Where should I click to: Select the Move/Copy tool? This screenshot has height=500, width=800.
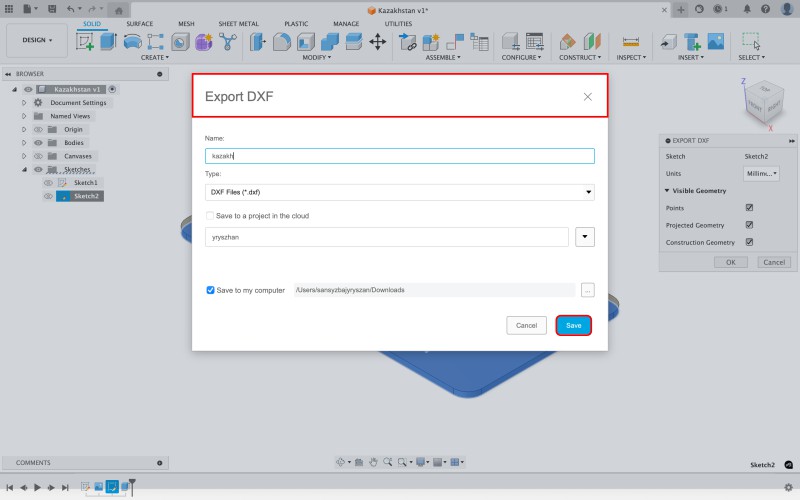pos(378,42)
